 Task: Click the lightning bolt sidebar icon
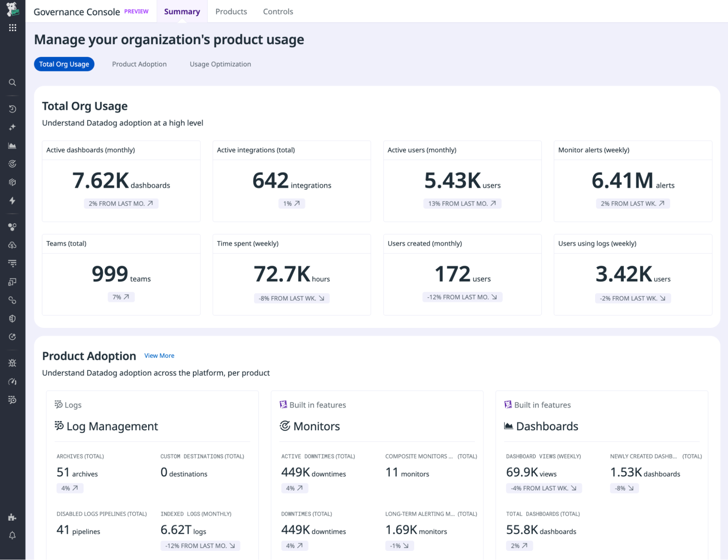[x=12, y=201]
